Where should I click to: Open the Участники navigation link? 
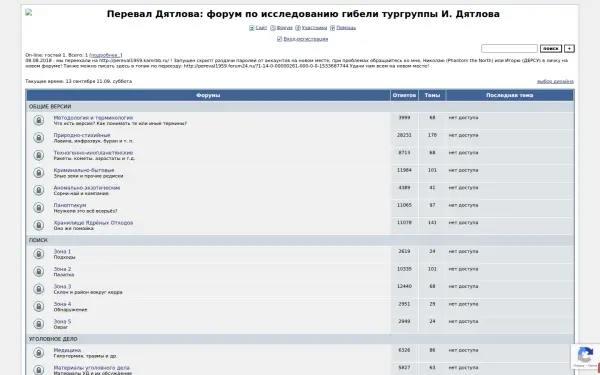click(314, 28)
